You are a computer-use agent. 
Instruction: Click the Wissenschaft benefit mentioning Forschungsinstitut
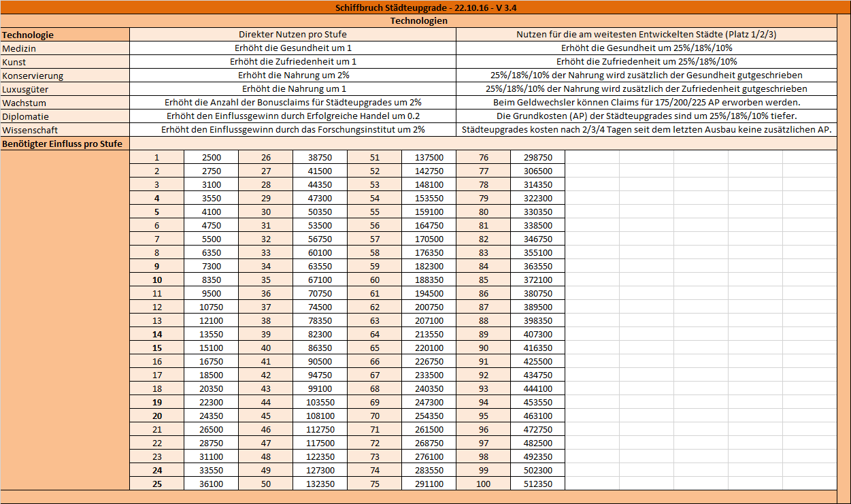coord(293,130)
